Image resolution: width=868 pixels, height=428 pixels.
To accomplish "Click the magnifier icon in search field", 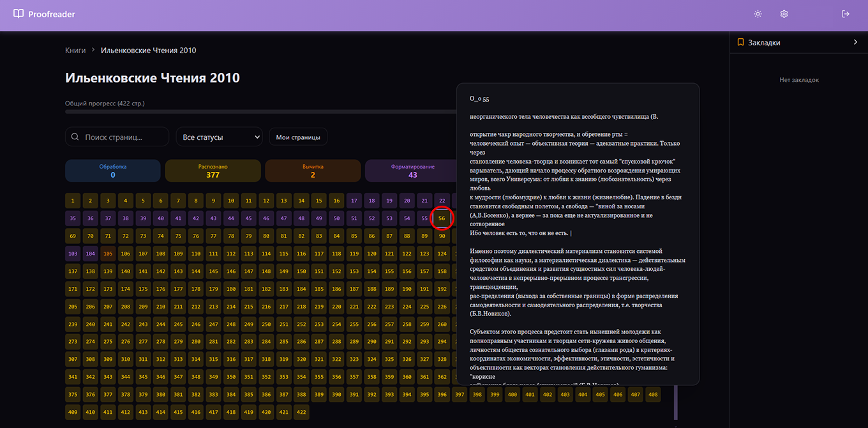I will pos(75,137).
